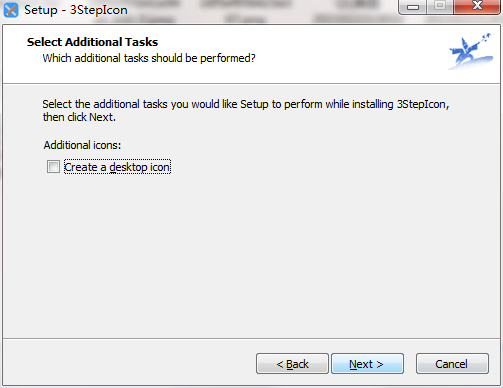Viewport: 503px width, 388px height.
Task: Click the 3StepIcon app icon in title bar
Action: [x=11, y=10]
